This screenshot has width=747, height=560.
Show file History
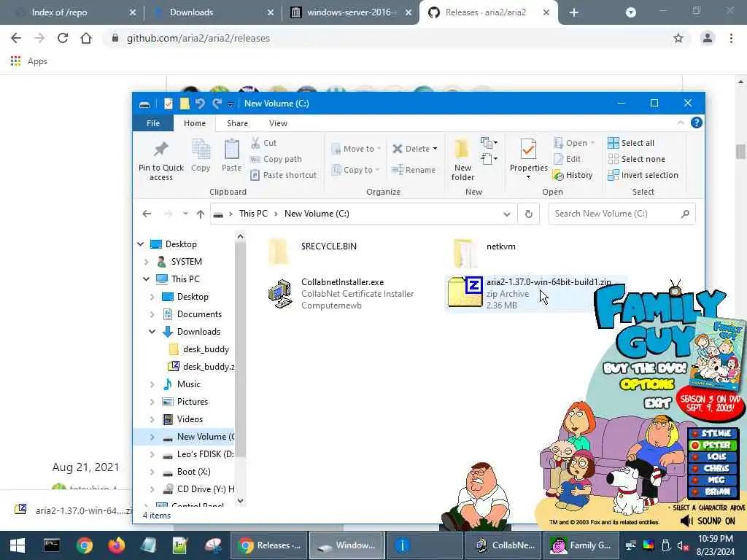tap(573, 175)
